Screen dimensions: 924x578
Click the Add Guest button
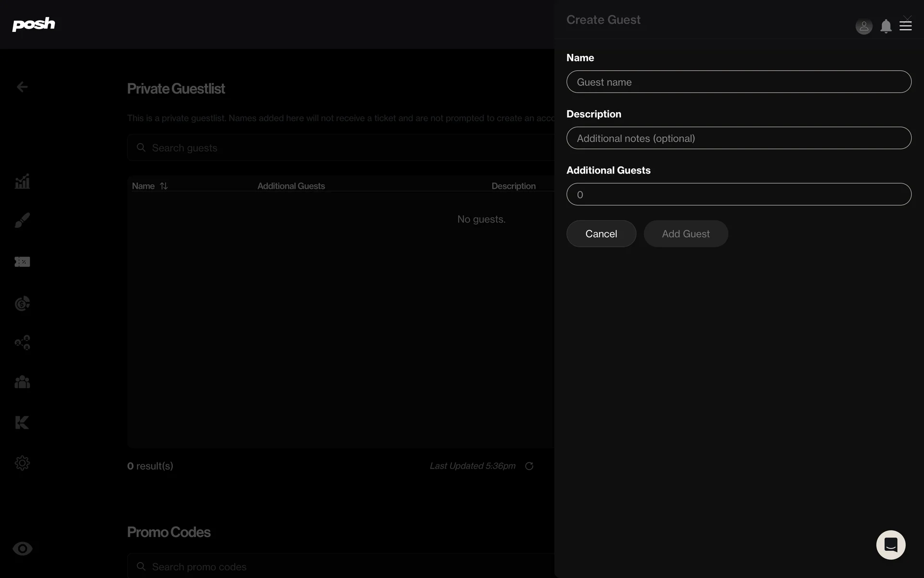click(686, 234)
